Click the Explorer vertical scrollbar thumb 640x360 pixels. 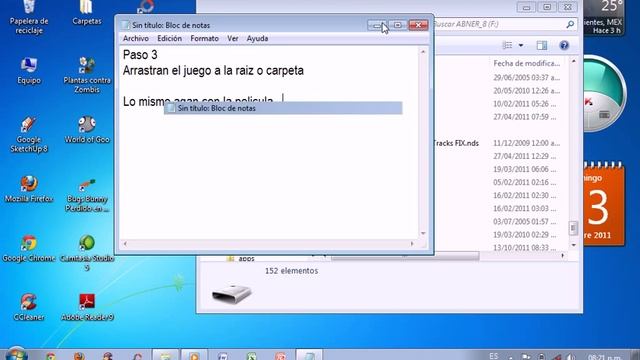pos(574,228)
